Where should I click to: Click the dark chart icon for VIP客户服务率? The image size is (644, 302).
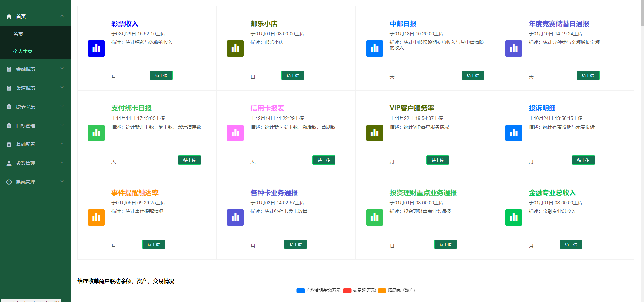click(374, 133)
